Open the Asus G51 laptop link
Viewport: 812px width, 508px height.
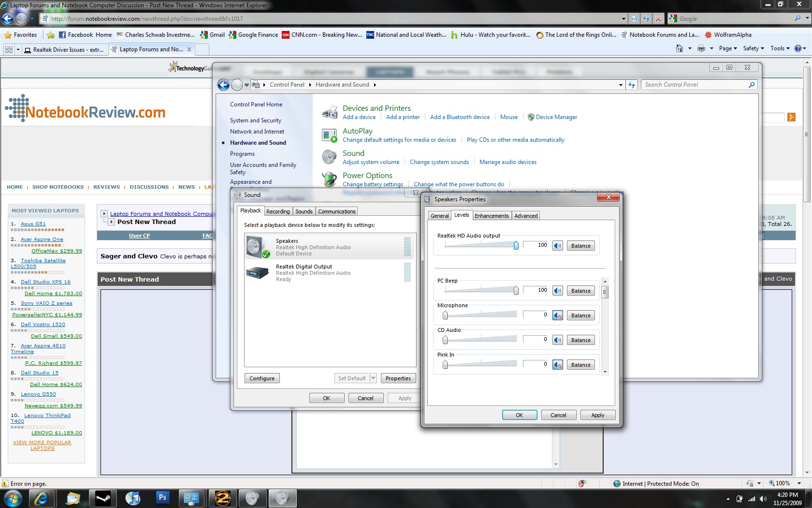(33, 224)
